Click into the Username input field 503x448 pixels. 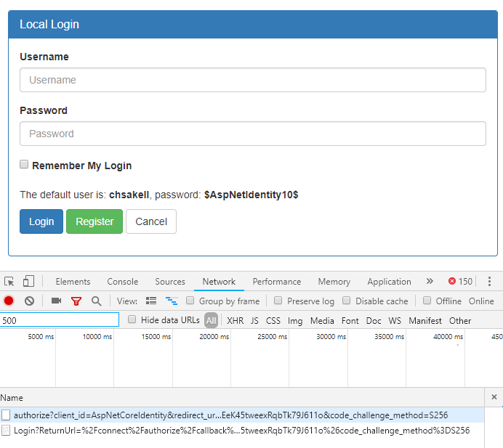pos(252,80)
